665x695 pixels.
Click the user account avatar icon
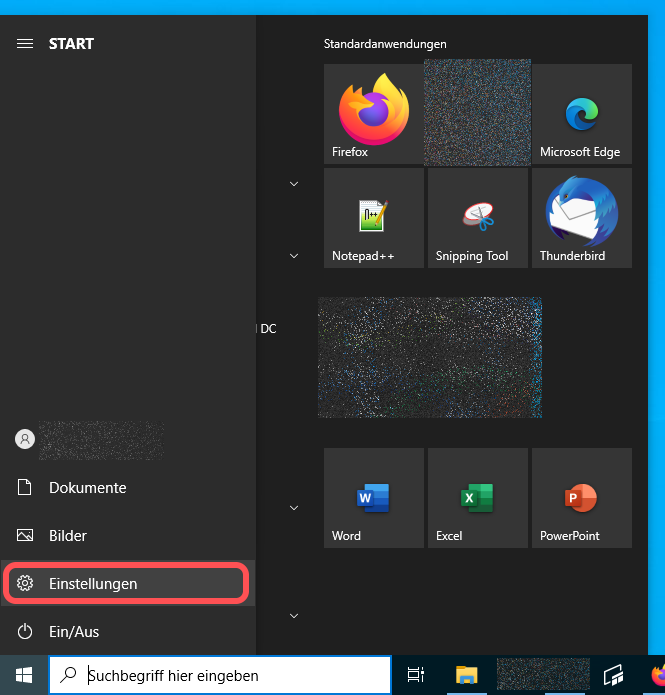25,439
